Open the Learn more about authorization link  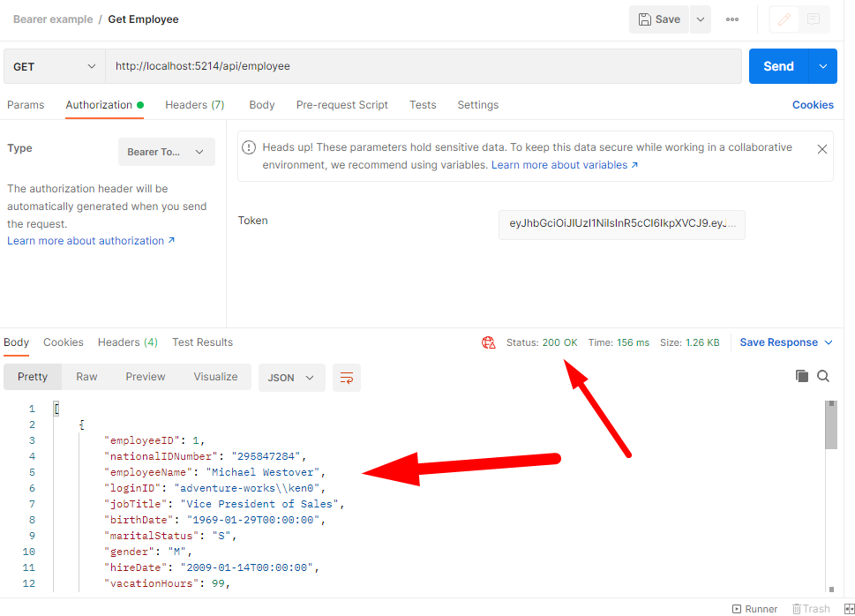click(x=91, y=241)
